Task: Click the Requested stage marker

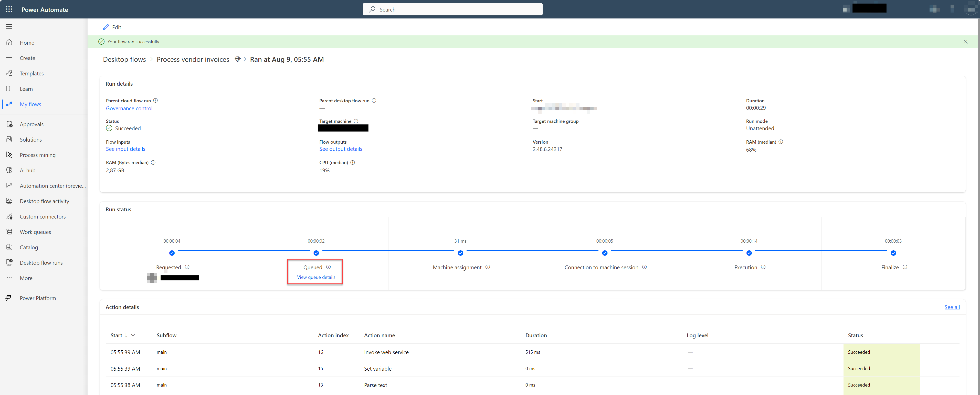Action: (172, 253)
